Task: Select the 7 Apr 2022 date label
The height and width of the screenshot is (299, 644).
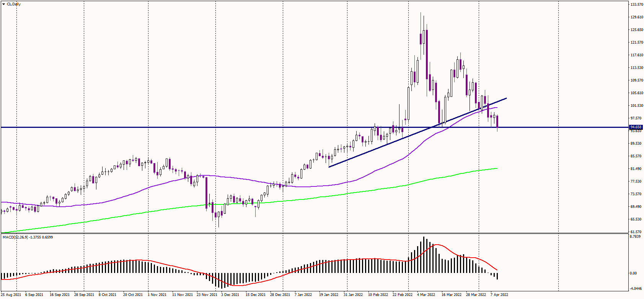Action: point(499,295)
